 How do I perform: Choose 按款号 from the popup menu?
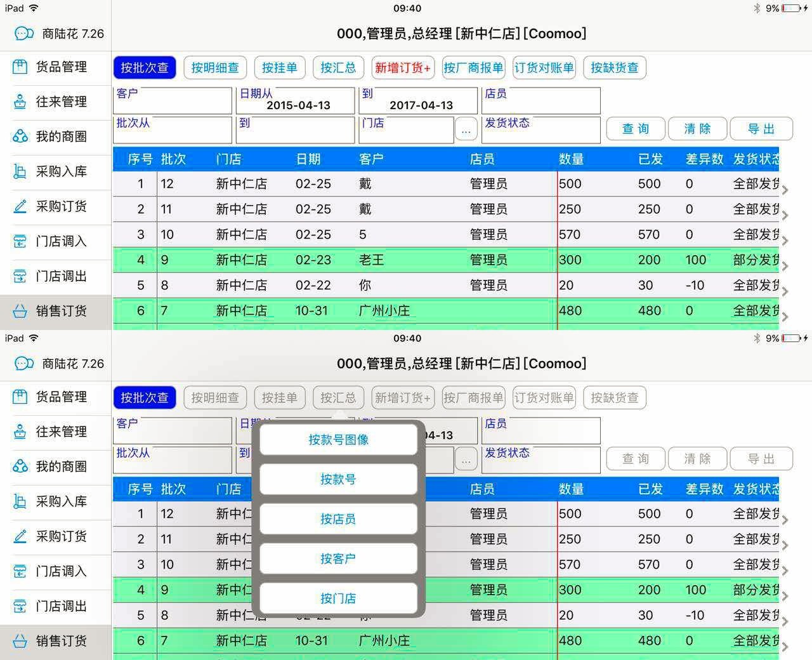click(339, 479)
